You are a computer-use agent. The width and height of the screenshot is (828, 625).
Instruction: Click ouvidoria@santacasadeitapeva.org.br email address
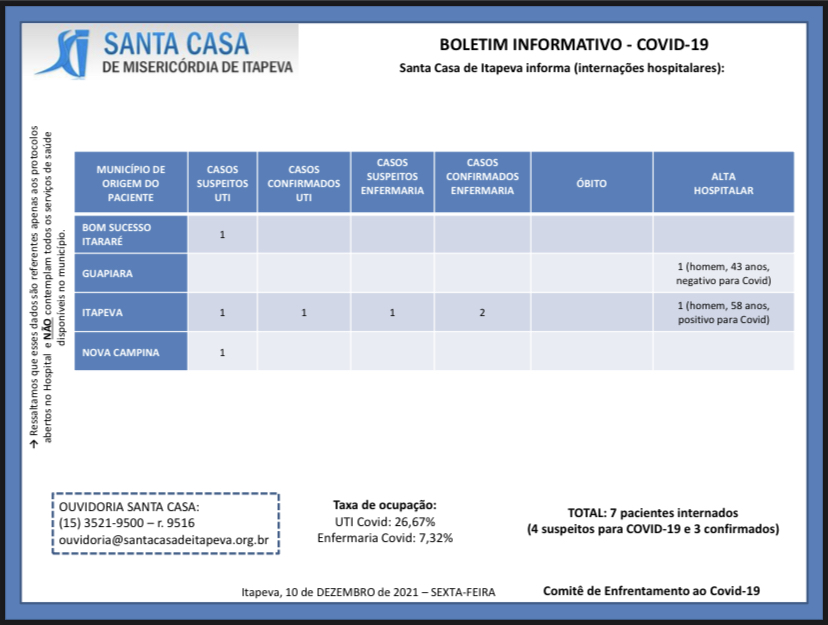point(164,540)
